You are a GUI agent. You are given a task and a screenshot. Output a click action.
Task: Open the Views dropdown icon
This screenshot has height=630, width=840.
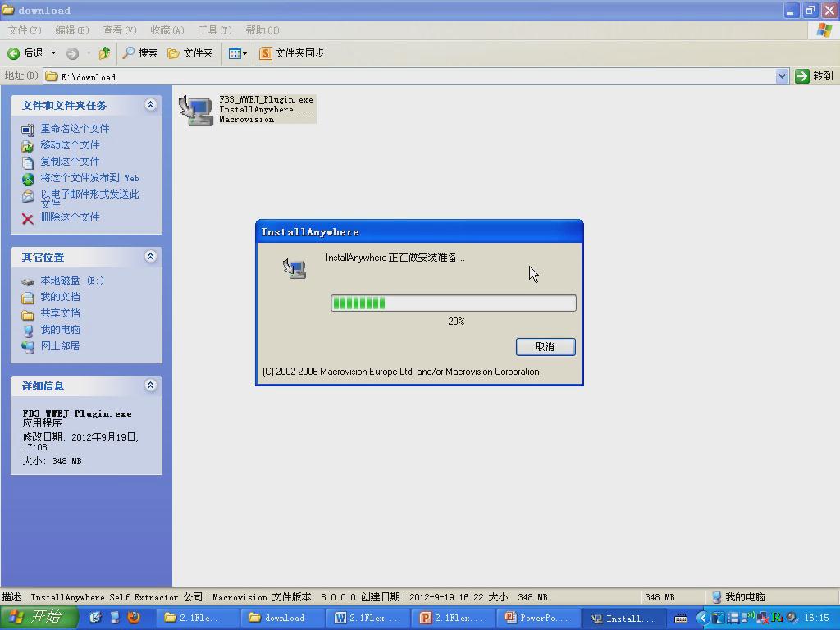[237, 53]
